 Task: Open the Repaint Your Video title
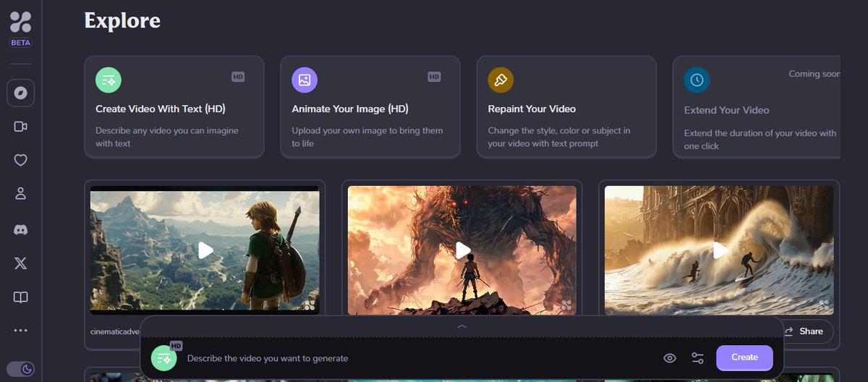click(x=532, y=109)
